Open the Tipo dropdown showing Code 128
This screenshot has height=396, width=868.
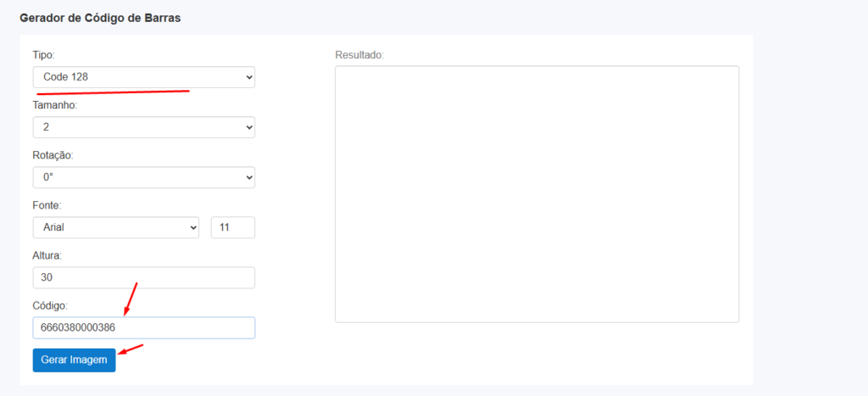click(x=142, y=77)
